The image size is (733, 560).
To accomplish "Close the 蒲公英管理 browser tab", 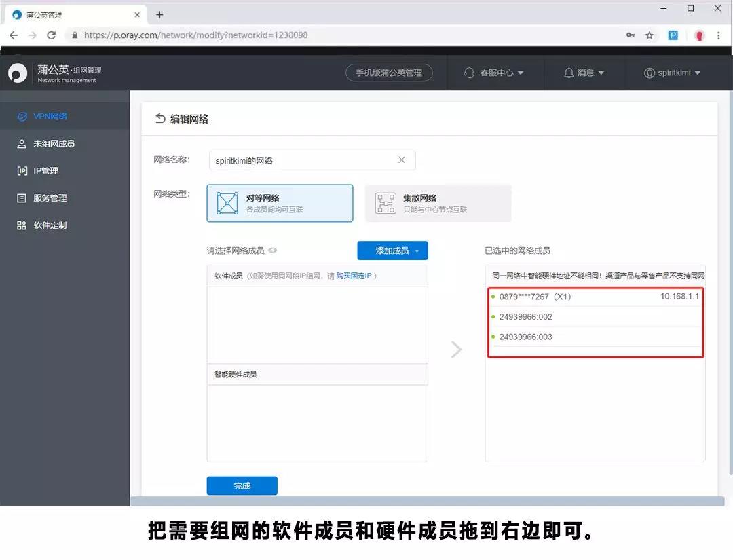I will (x=137, y=14).
